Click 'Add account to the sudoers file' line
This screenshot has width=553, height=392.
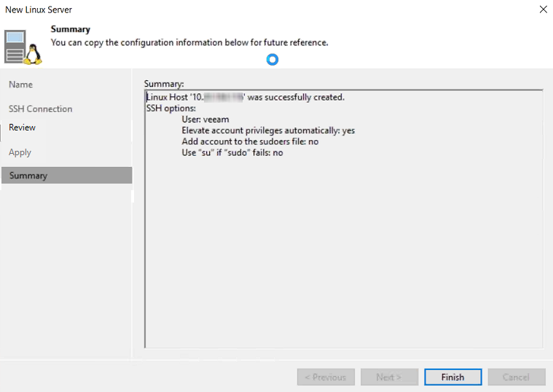coord(250,141)
